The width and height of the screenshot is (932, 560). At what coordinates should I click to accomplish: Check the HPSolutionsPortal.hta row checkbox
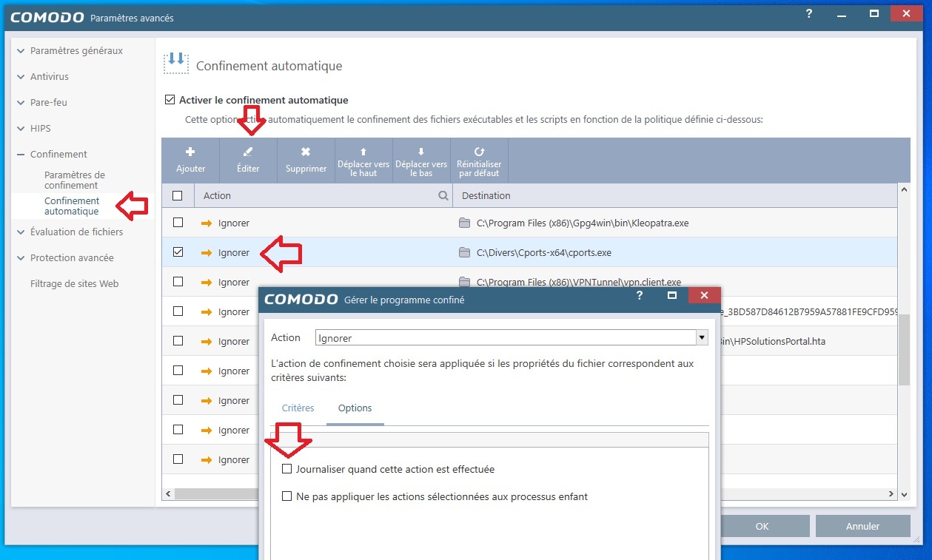[178, 340]
